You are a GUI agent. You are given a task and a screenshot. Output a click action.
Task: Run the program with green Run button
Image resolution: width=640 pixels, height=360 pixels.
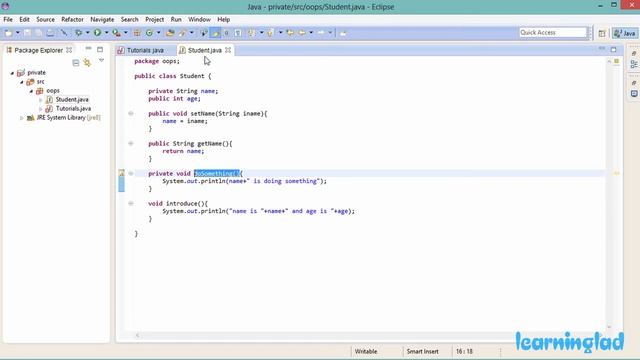click(98, 33)
